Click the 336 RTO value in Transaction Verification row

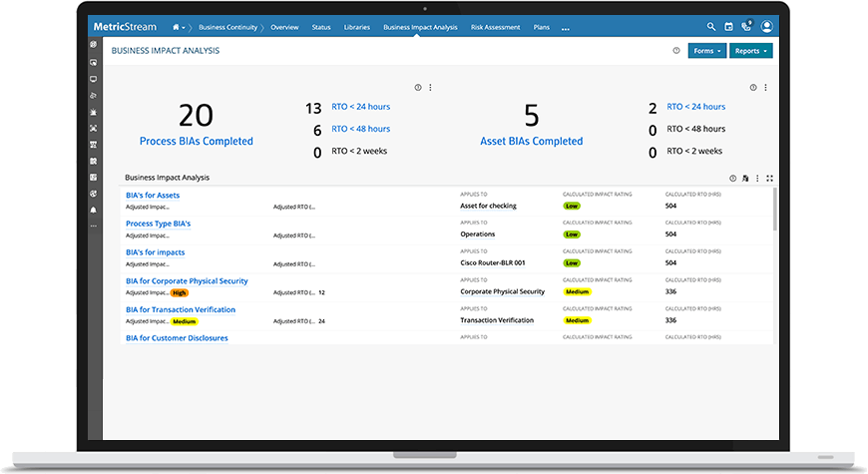coord(670,320)
